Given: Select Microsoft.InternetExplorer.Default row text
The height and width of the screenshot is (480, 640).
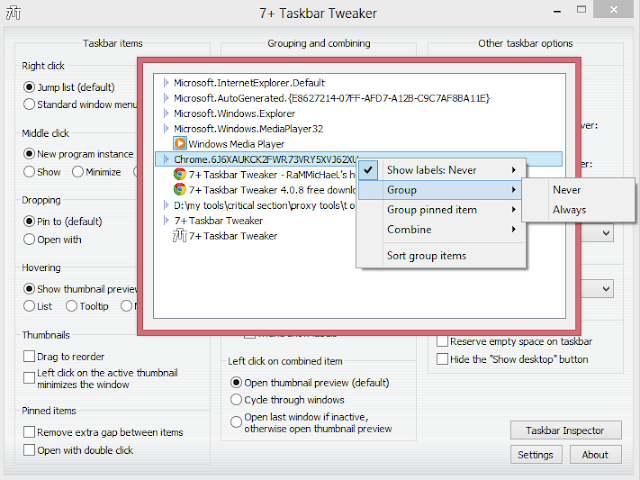Looking at the screenshot, I should click(x=249, y=83).
